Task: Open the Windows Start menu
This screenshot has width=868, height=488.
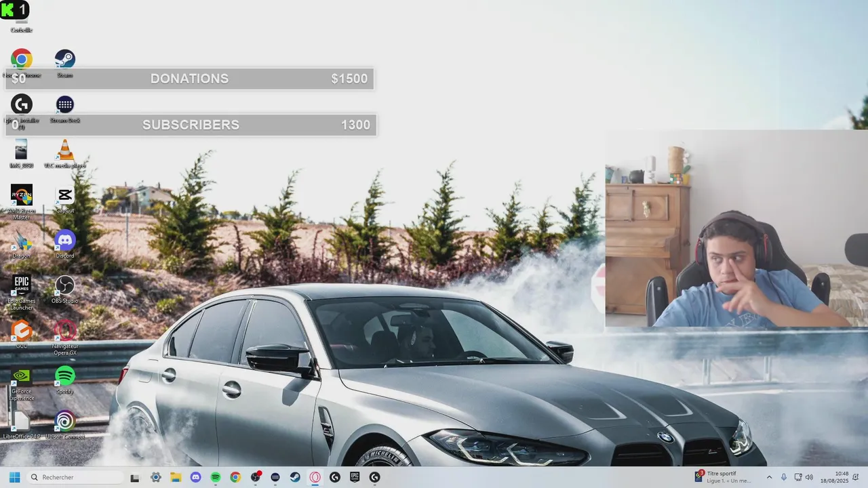Action: coord(14,477)
